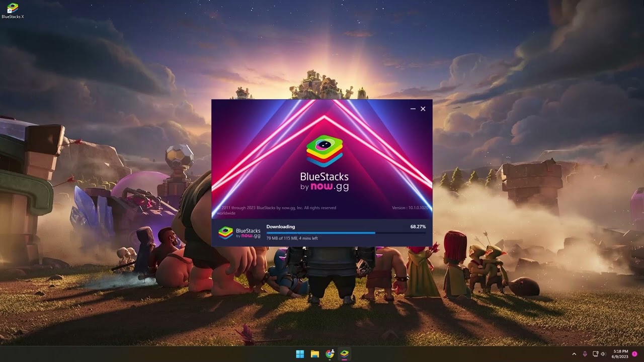Expand the hidden system tray icons

pyautogui.click(x=574, y=354)
